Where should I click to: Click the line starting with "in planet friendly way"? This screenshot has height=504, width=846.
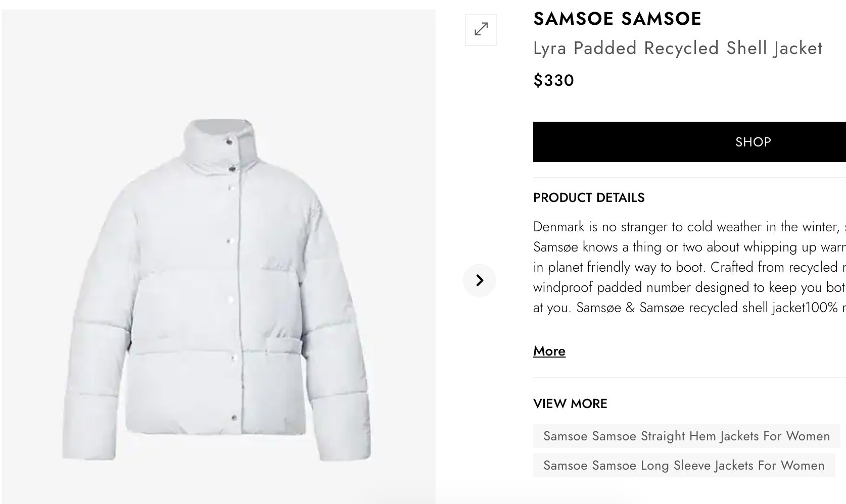coord(688,267)
